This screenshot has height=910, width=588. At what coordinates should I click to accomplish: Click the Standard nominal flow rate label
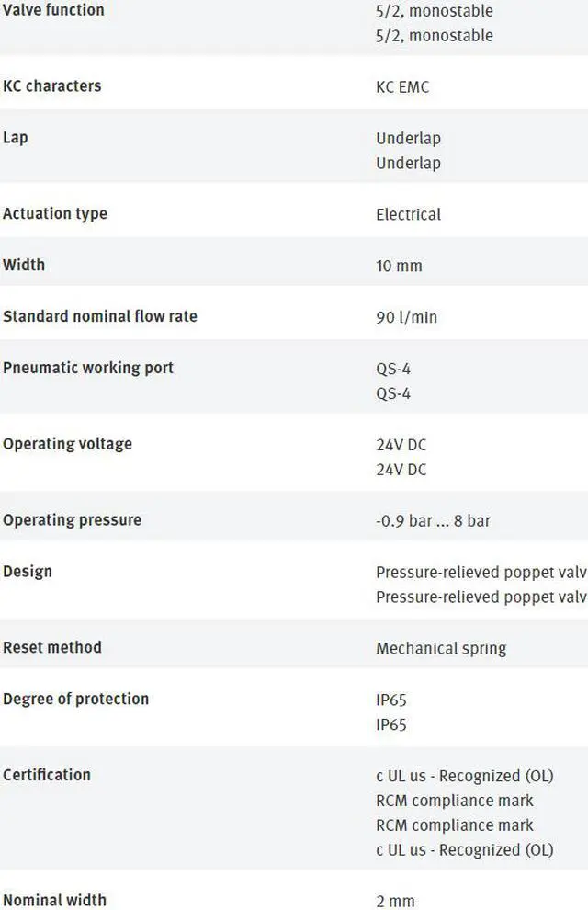tap(100, 316)
